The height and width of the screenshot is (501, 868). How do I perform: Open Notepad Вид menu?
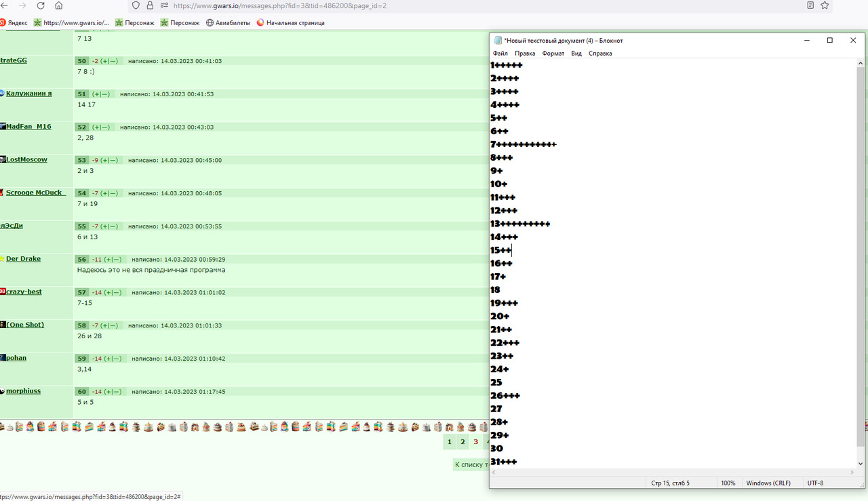pyautogui.click(x=576, y=54)
